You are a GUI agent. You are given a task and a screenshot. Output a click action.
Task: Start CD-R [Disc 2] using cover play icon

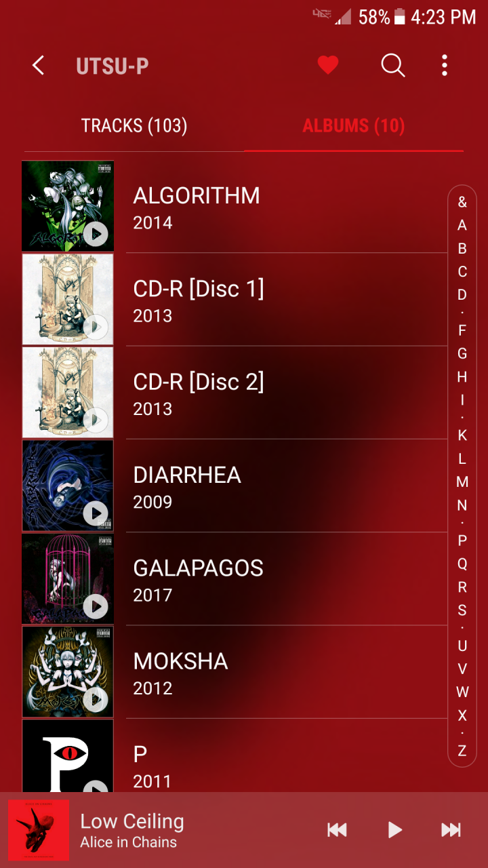coord(96,420)
